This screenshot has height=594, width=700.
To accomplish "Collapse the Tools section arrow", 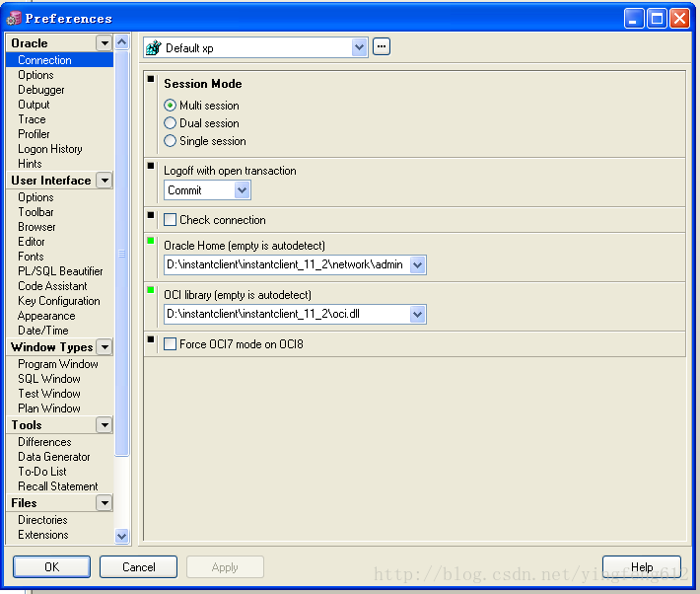I will tap(105, 424).
